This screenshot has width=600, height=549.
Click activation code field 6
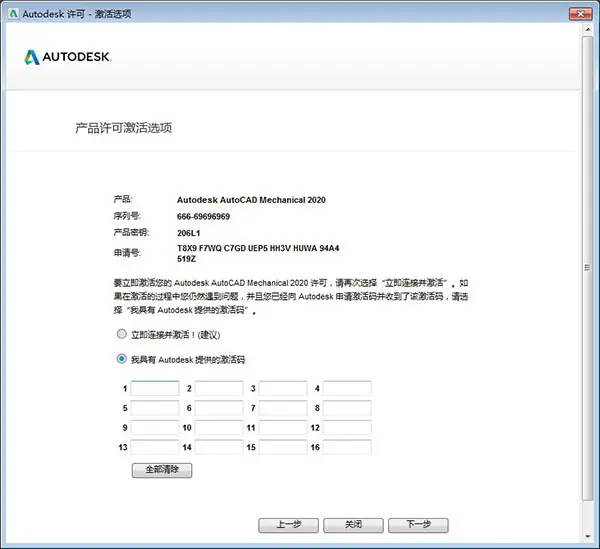pyautogui.click(x=219, y=408)
